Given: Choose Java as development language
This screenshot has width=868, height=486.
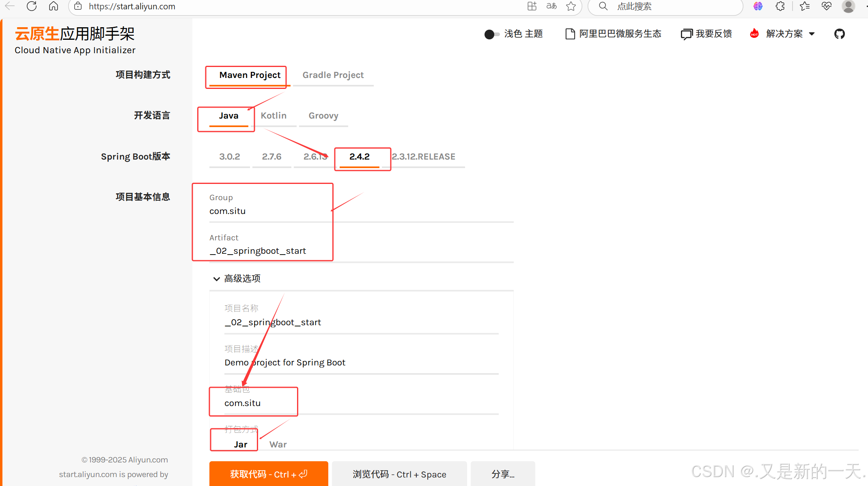Looking at the screenshot, I should [228, 116].
